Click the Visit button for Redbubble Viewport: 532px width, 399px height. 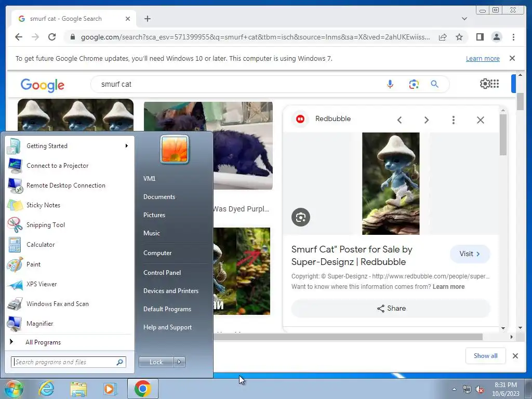pyautogui.click(x=470, y=254)
